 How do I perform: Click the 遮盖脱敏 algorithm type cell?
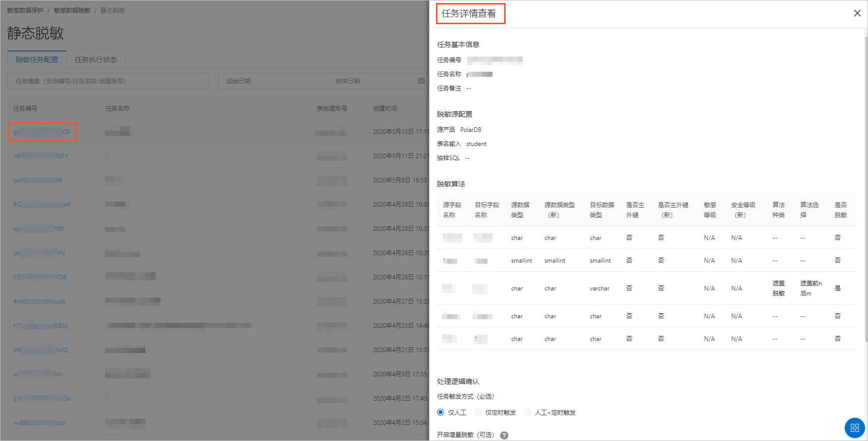point(779,288)
